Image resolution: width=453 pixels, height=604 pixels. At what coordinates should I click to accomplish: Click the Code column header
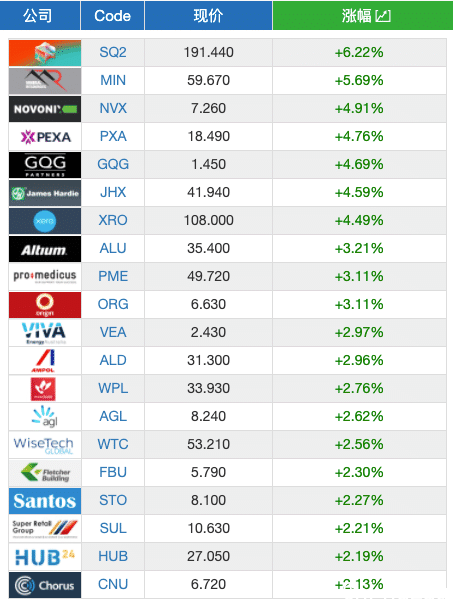click(112, 15)
